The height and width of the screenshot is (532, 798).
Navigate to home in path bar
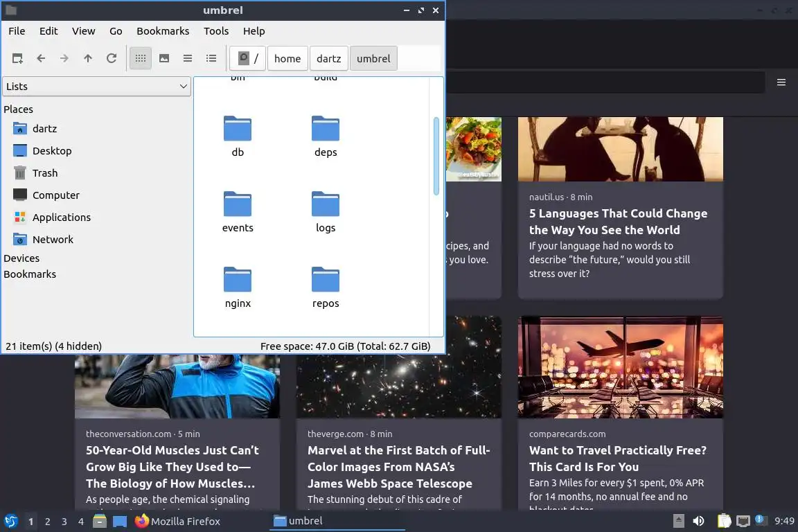click(287, 59)
